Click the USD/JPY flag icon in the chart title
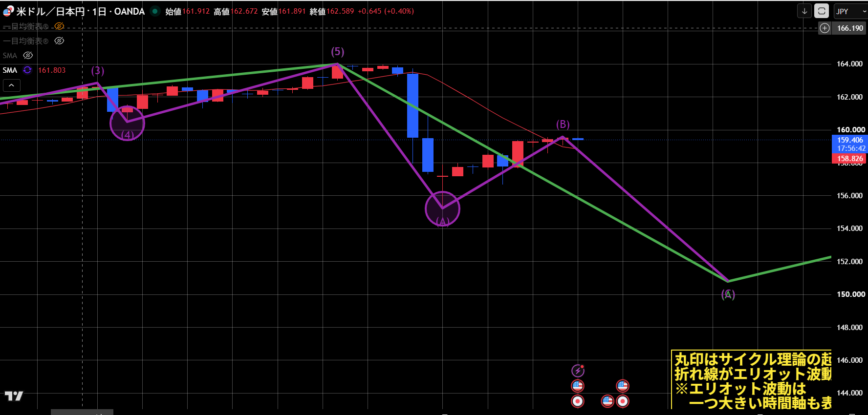The image size is (868, 415). (8, 11)
